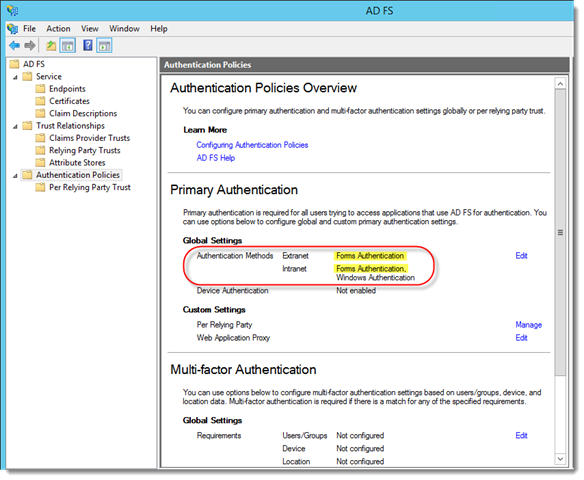Click the Back arrow toolbar icon
Viewport: 584px width, 480px height.
point(15,46)
